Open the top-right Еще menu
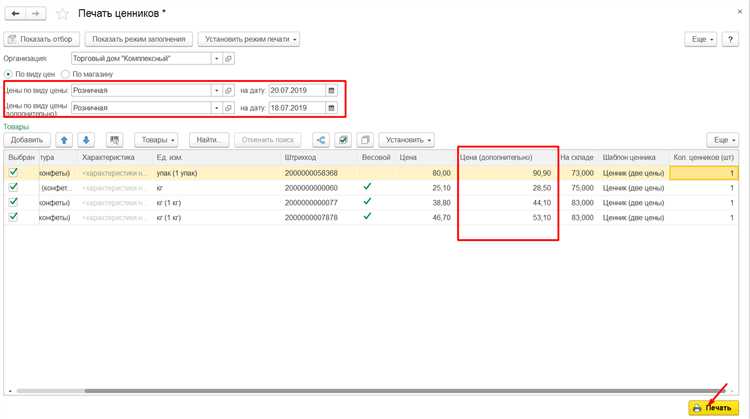750x419 pixels. tap(700, 39)
